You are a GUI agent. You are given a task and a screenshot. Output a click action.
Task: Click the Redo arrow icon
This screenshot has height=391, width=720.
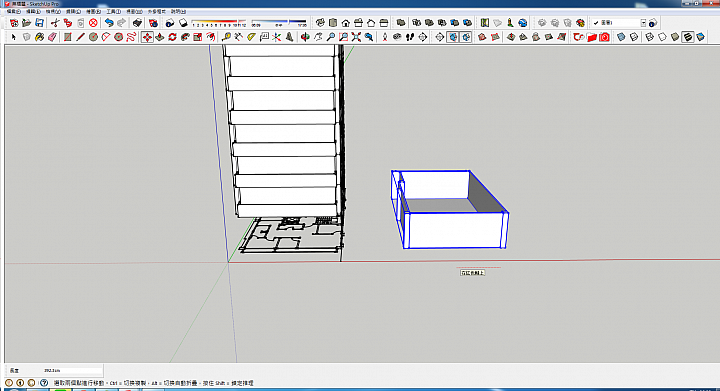click(x=122, y=22)
